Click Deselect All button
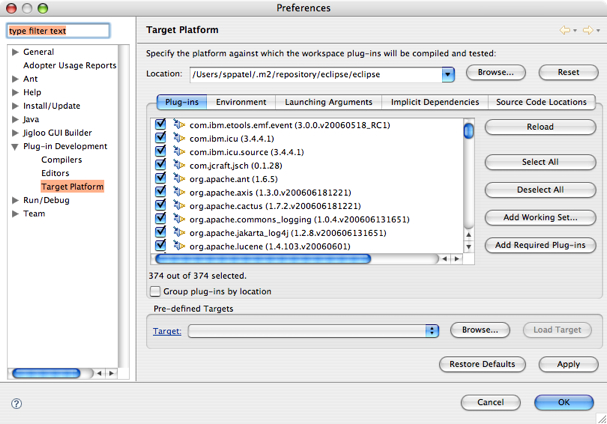This screenshot has width=607, height=424. coord(540,190)
